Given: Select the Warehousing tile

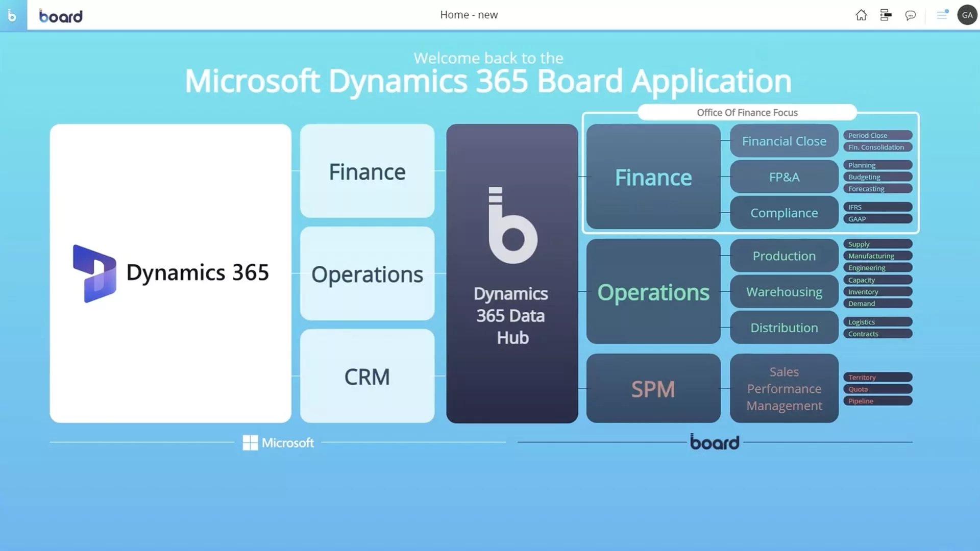Looking at the screenshot, I should pos(784,292).
